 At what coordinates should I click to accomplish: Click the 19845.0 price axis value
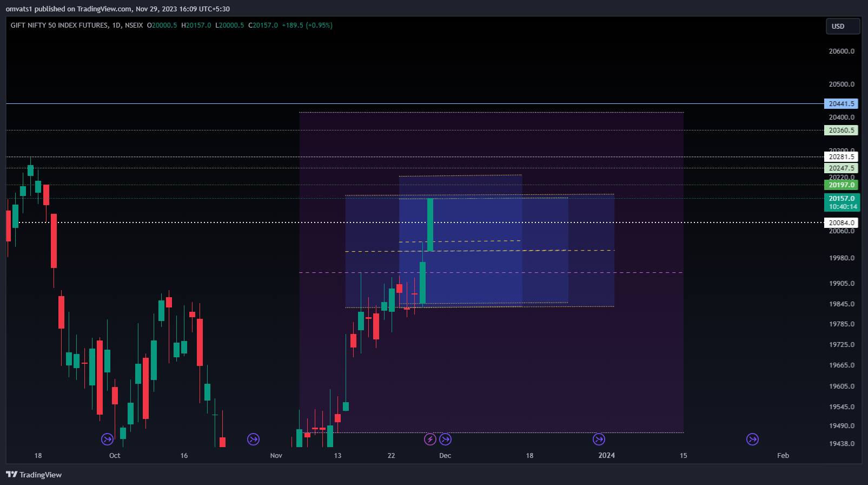coord(842,304)
